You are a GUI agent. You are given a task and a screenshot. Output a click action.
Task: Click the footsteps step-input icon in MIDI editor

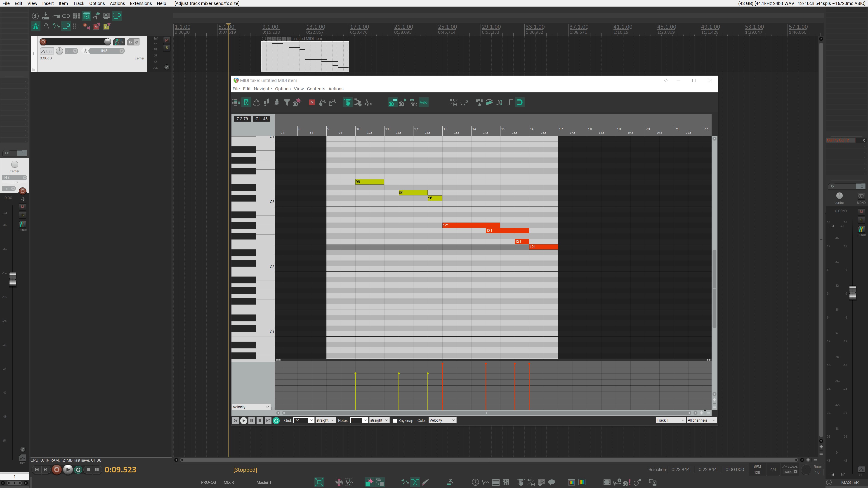click(267, 102)
